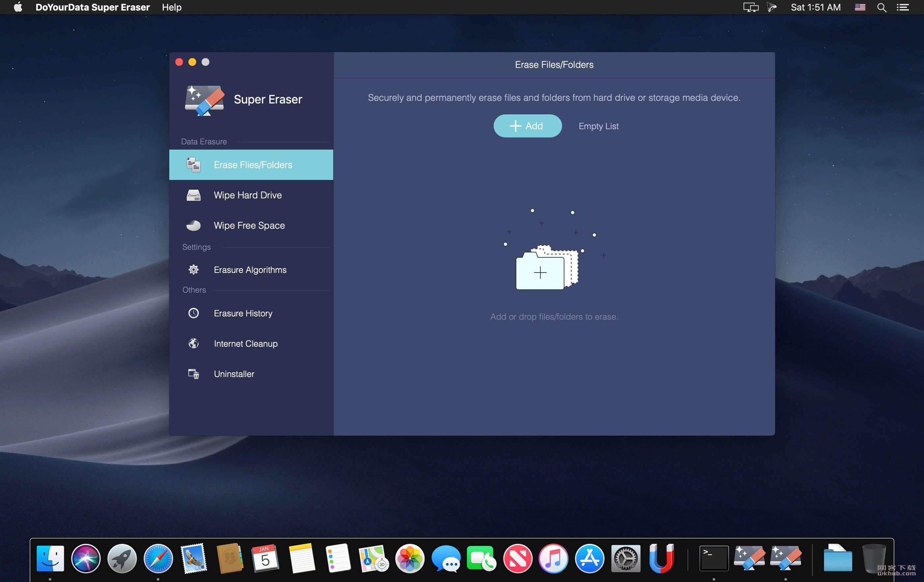Image resolution: width=924 pixels, height=582 pixels.
Task: Click the Erasure Algorithms gear icon
Action: coord(193,270)
